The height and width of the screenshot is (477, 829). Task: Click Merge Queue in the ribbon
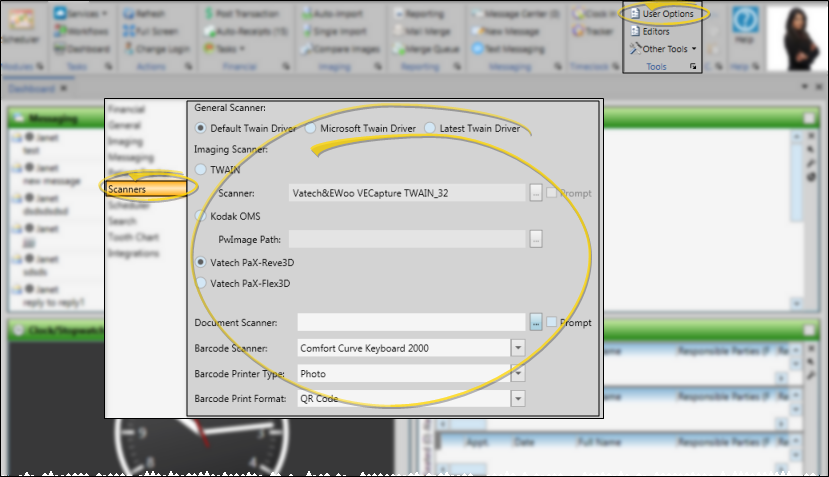click(426, 49)
